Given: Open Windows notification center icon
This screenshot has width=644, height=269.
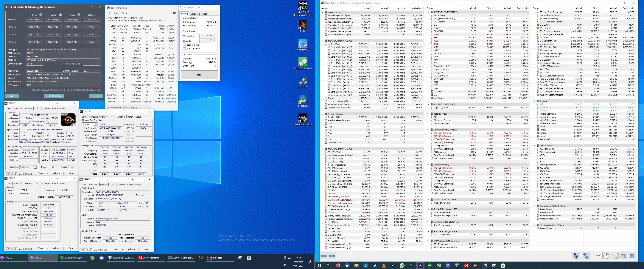Looking at the screenshot, I should point(309,262).
